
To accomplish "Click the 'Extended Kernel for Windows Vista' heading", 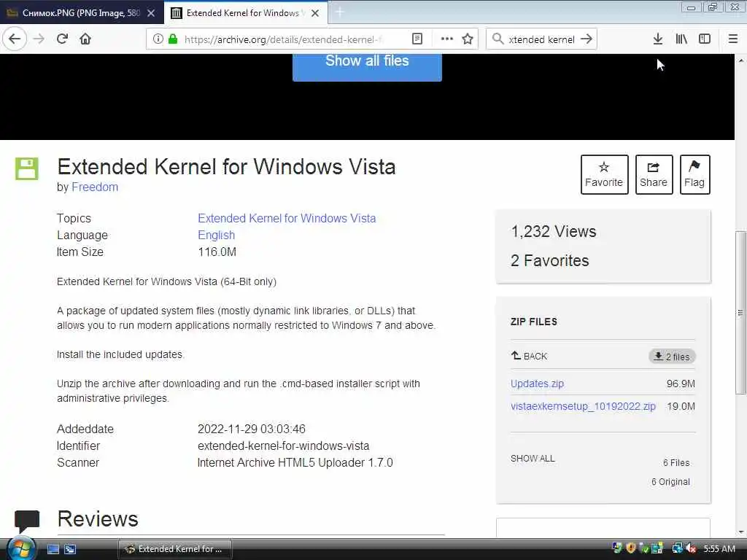I will tap(226, 167).
